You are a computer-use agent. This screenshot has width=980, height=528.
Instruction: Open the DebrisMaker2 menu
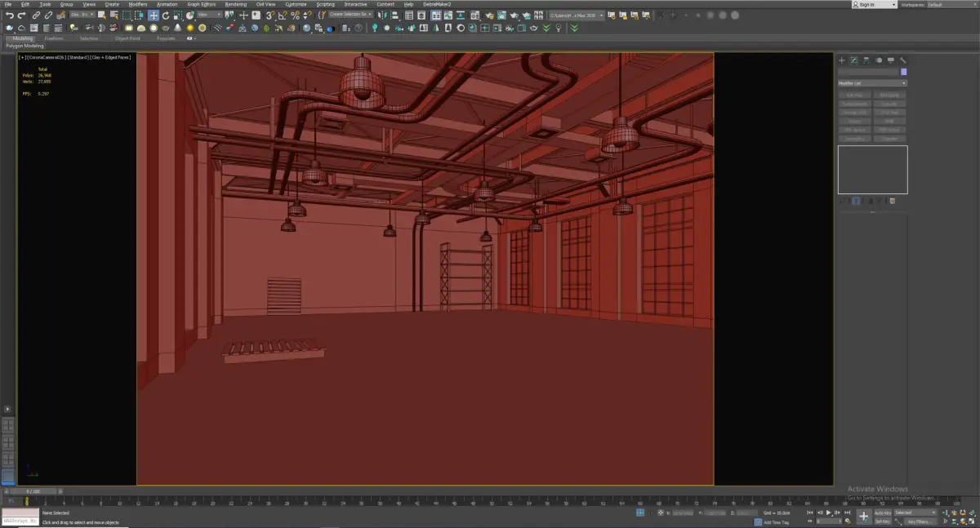(437, 4)
